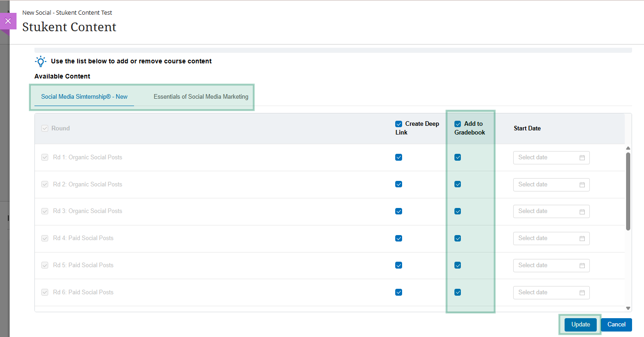The width and height of the screenshot is (644, 337).
Task: Open calendar icon for Rd 6 start date
Action: 582,292
